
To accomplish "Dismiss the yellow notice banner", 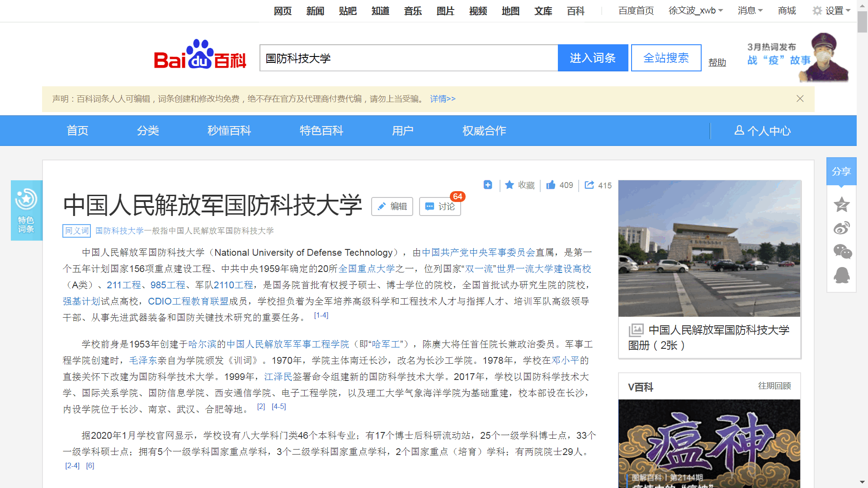I will click(x=800, y=99).
